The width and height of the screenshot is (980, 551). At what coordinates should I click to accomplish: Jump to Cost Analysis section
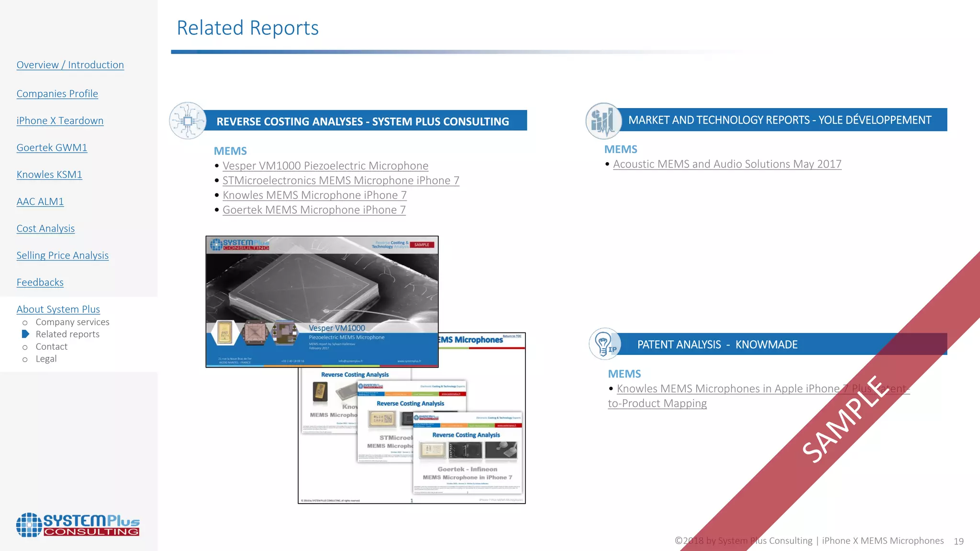click(x=45, y=229)
